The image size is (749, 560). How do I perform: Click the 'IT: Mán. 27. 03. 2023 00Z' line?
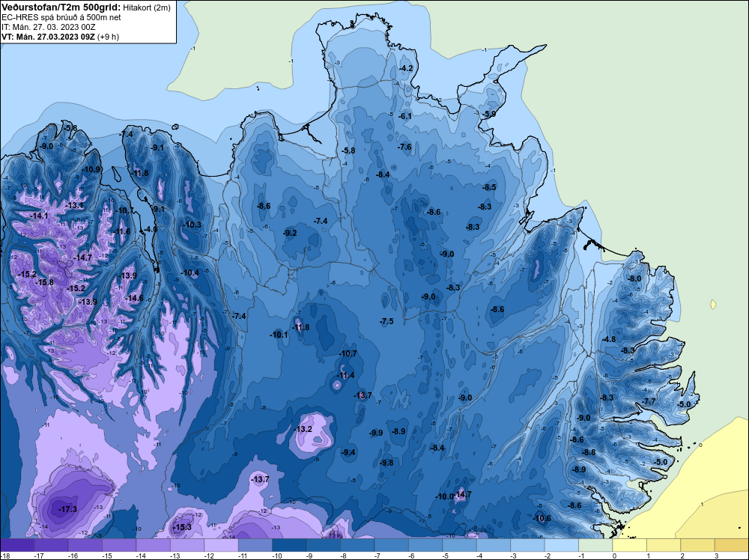(x=48, y=27)
